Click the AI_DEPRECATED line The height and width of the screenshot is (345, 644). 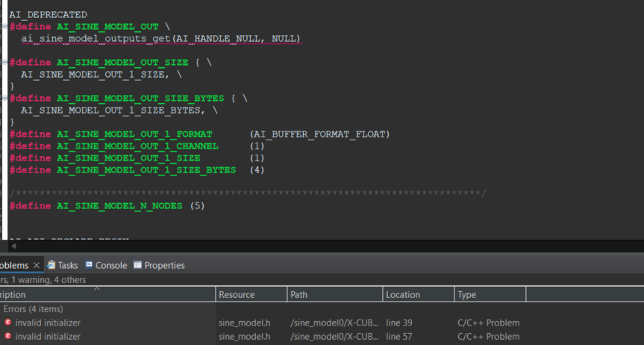point(48,15)
